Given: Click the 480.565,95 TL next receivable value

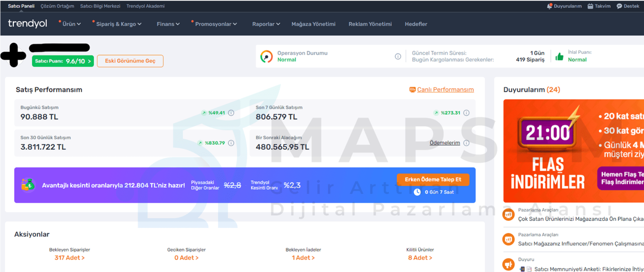Looking at the screenshot, I should 282,147.
